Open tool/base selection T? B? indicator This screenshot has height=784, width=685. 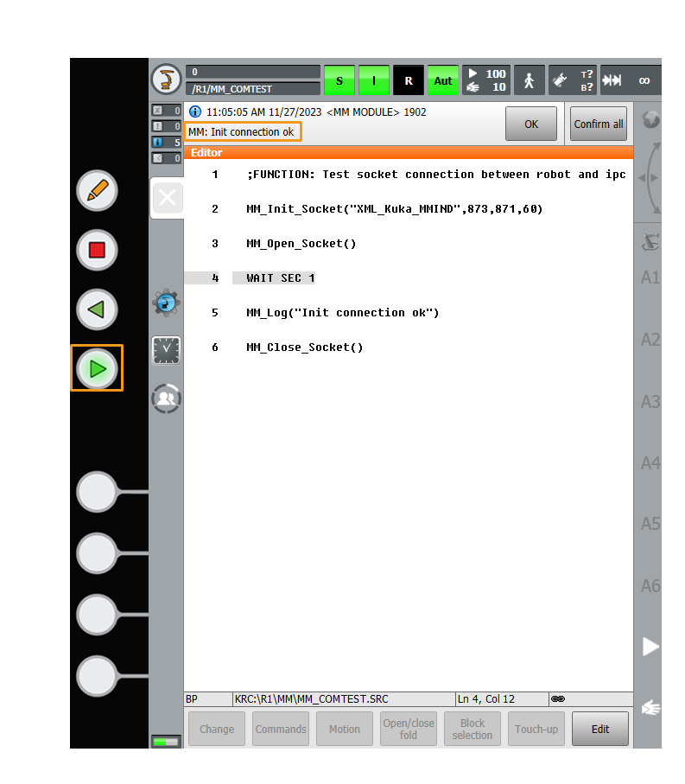click(573, 80)
